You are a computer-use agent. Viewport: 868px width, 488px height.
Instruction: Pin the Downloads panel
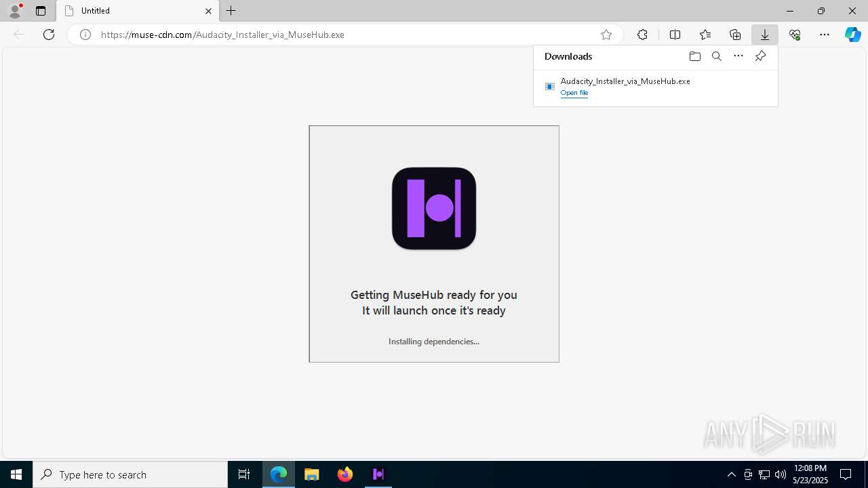(760, 56)
